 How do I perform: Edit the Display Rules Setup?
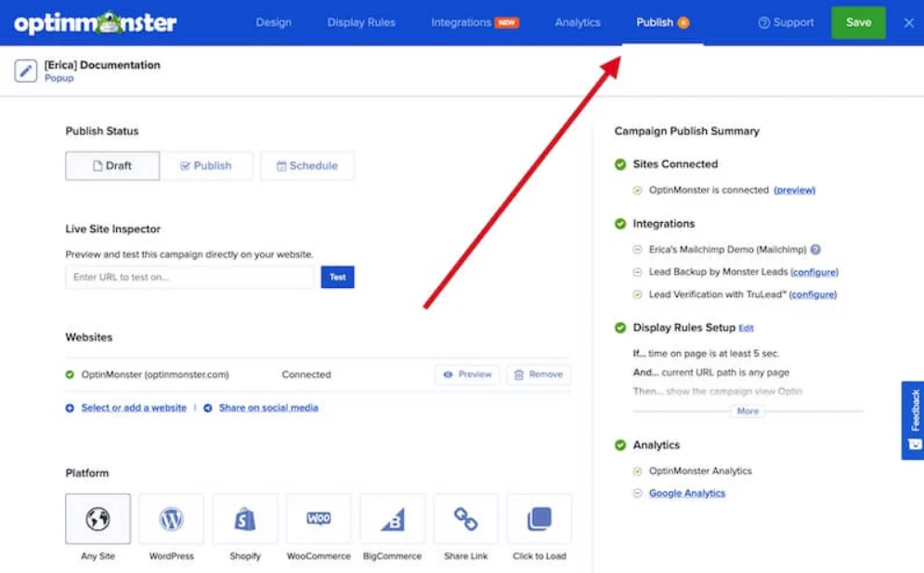[x=746, y=329]
